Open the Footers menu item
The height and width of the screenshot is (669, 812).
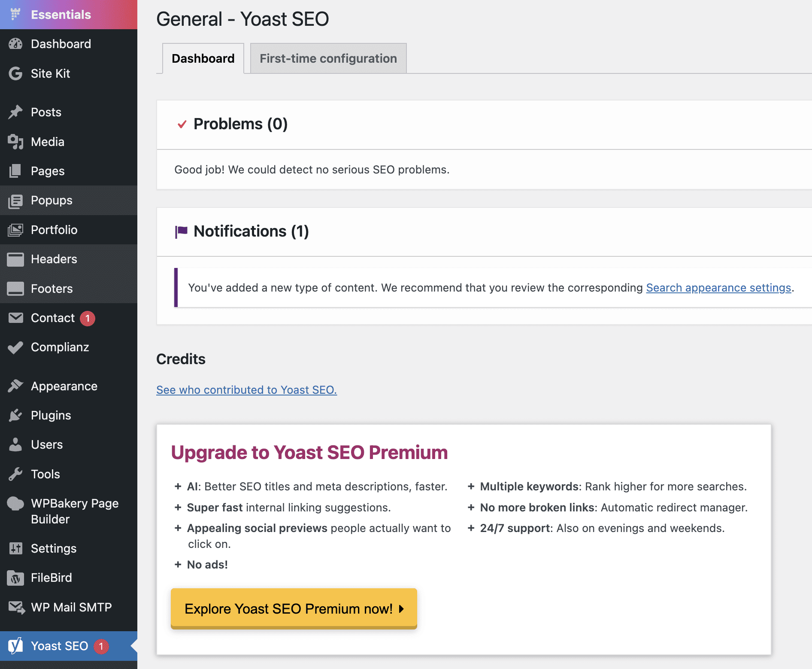pos(69,289)
